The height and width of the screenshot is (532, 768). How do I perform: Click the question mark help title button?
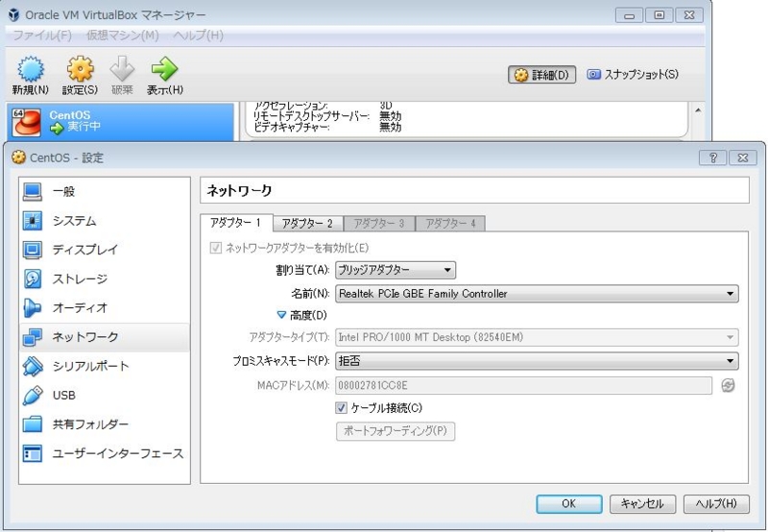coord(713,157)
